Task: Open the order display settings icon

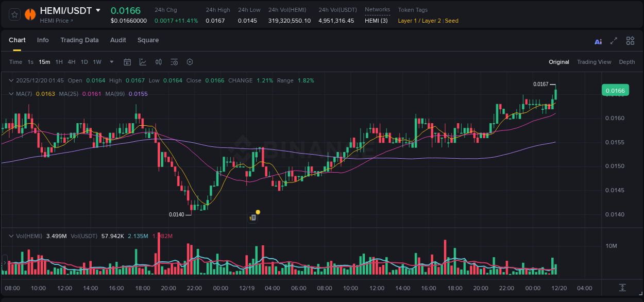Action: [x=174, y=62]
